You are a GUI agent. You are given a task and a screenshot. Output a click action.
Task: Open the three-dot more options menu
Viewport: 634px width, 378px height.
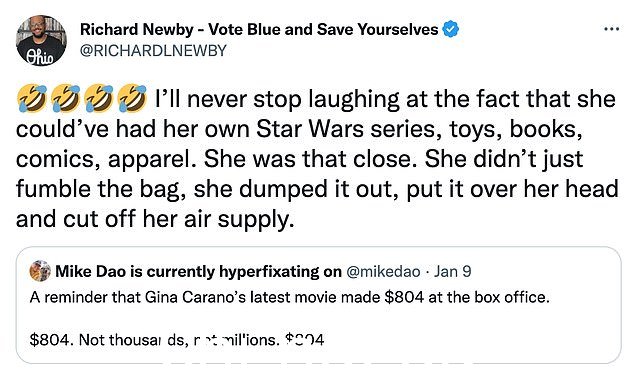point(611,29)
